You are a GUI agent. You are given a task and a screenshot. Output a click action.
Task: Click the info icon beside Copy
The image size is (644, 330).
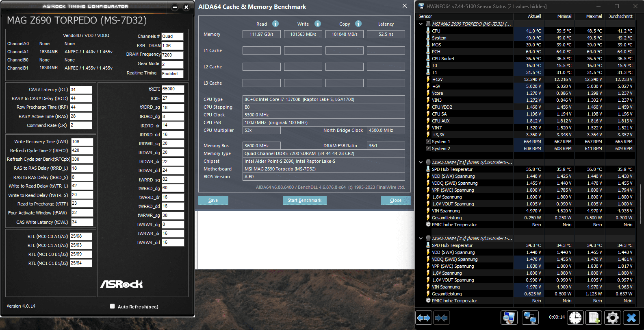coord(358,24)
